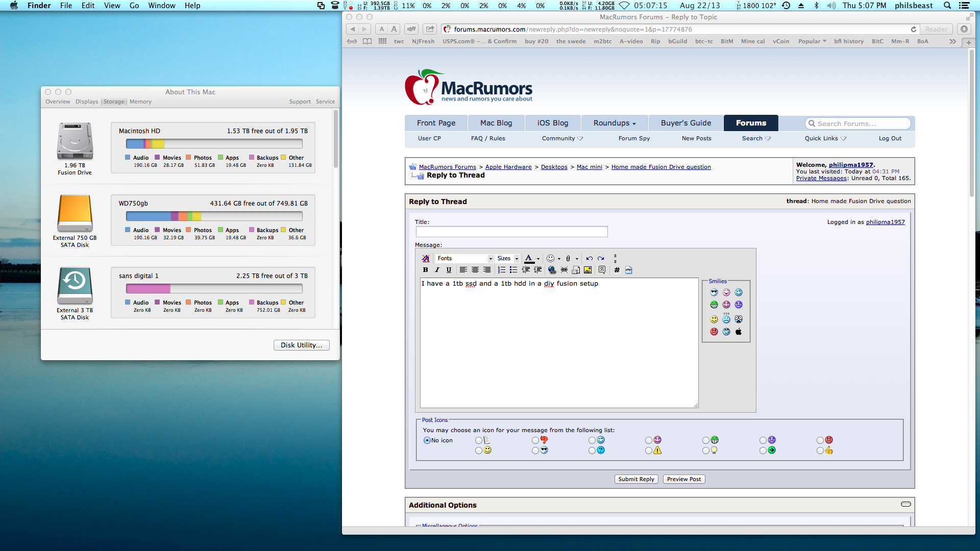
Task: Click the Increase Indent icon
Action: point(537,270)
